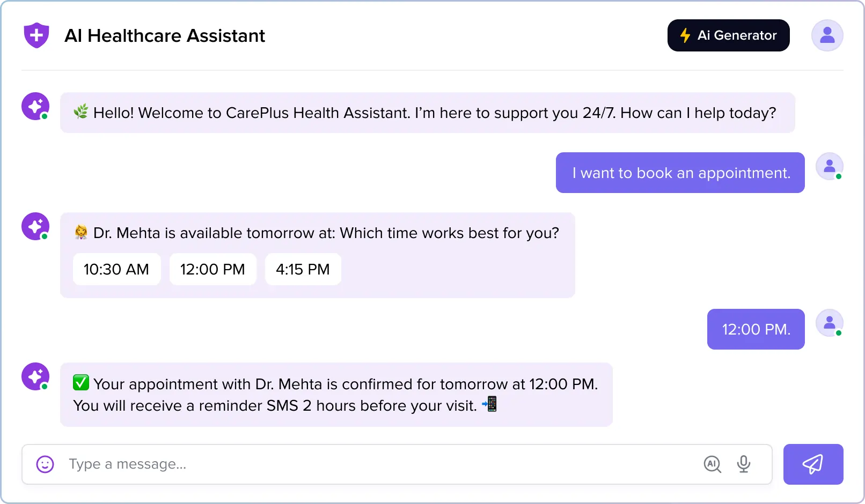Click the lightning bolt in Ai Generator
The height and width of the screenshot is (504, 865).
(685, 35)
